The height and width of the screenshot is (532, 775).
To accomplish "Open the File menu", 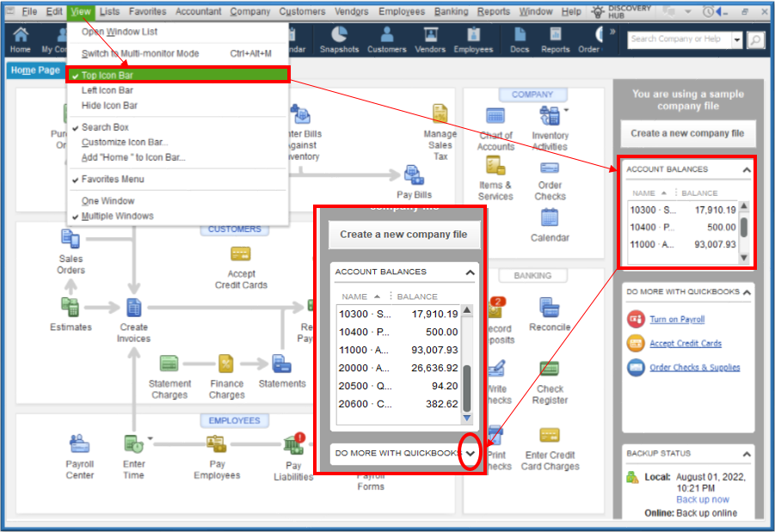I will point(29,11).
